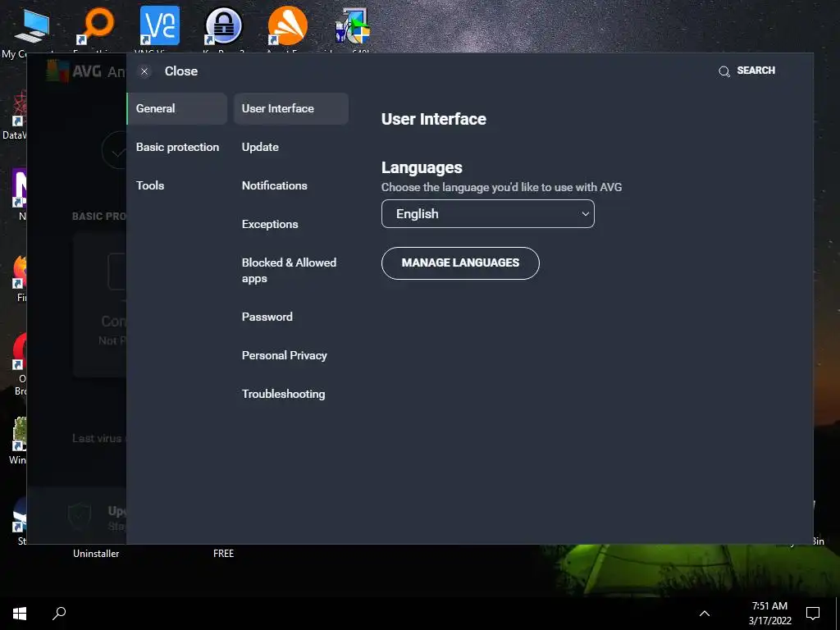Open the Action Center notification icon

click(x=813, y=614)
